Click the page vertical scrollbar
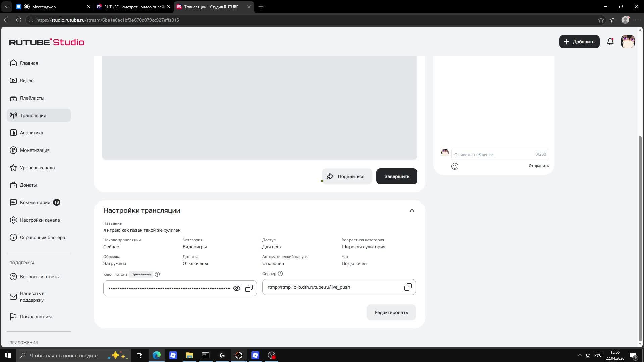644x362 pixels. (x=640, y=235)
